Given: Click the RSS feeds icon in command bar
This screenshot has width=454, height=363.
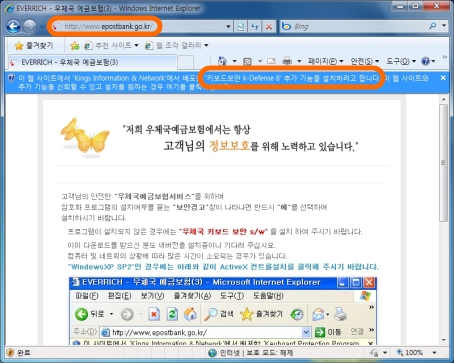Looking at the screenshot, I should pyautogui.click(x=247, y=61).
